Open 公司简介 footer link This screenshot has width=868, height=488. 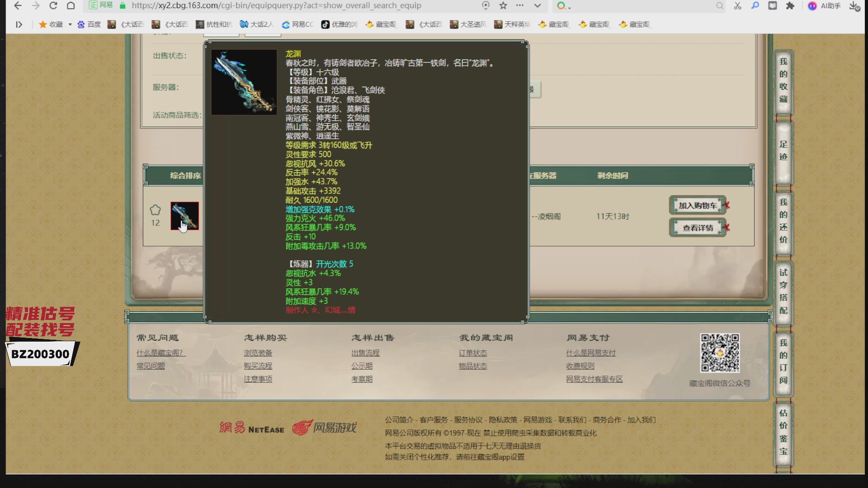[x=399, y=420]
